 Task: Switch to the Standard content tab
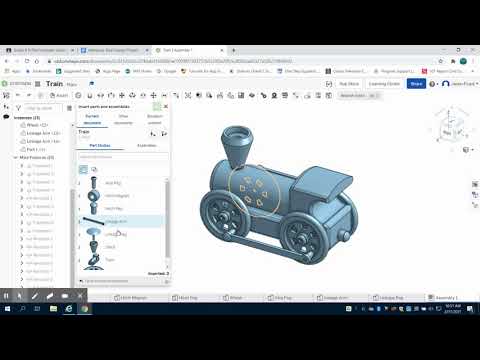coord(154,119)
